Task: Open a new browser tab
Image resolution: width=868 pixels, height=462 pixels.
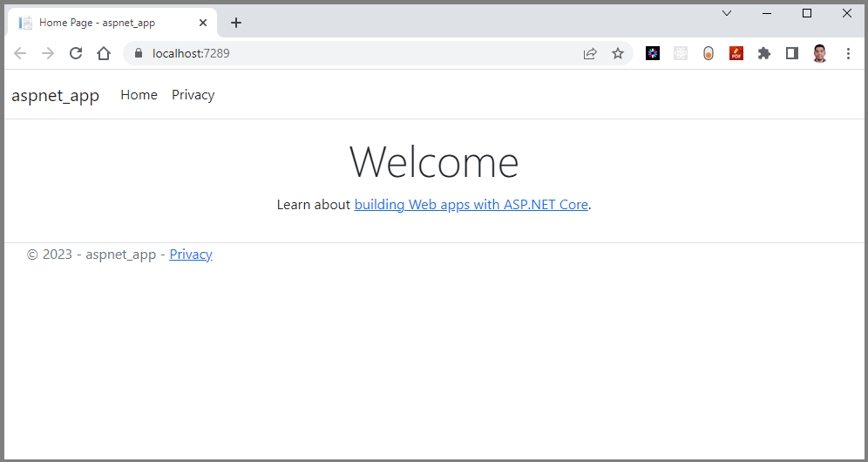Action: (x=236, y=23)
